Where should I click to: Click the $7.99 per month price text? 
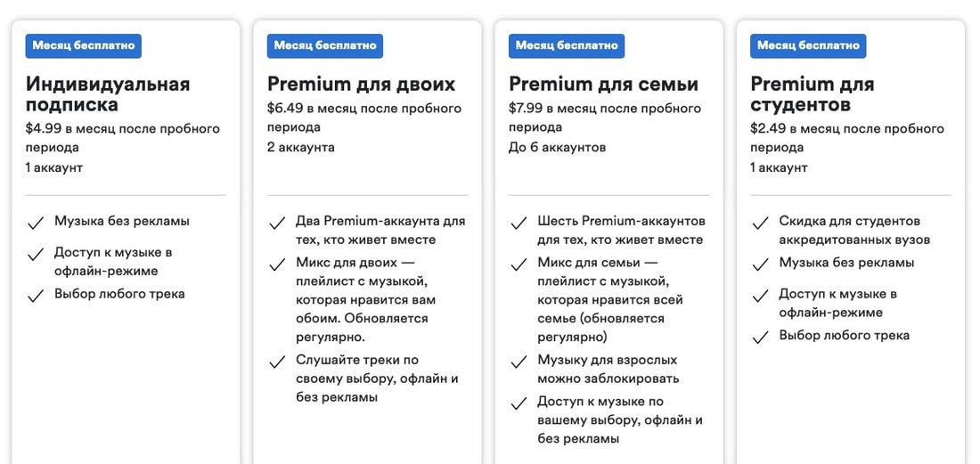point(604,118)
